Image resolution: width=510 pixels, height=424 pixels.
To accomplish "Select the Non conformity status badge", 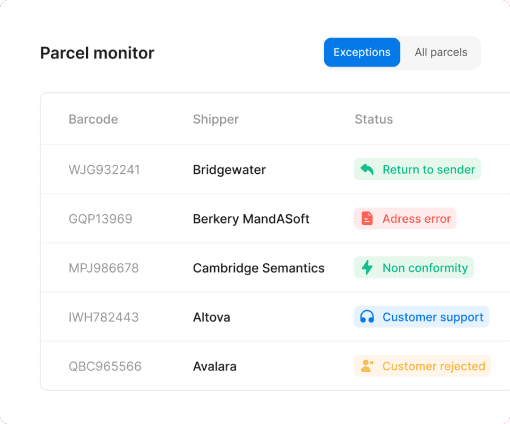I will point(414,267).
